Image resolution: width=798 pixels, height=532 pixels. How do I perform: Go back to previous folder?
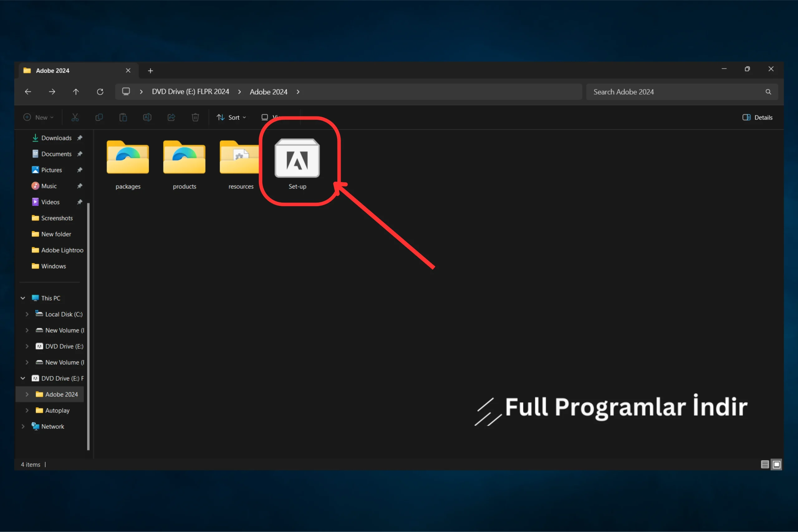point(28,92)
